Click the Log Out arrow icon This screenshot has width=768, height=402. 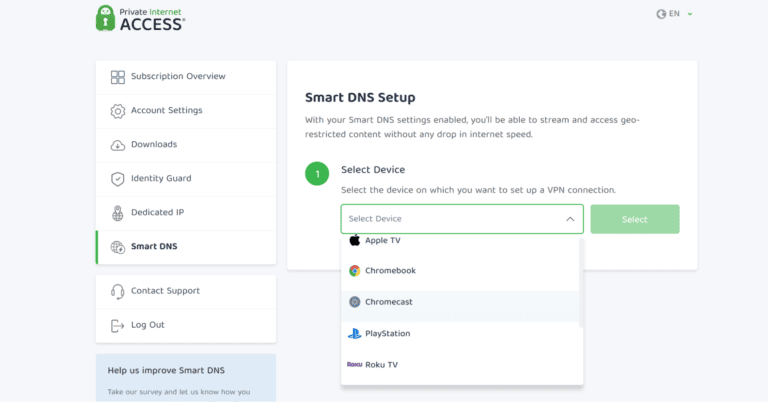point(118,325)
